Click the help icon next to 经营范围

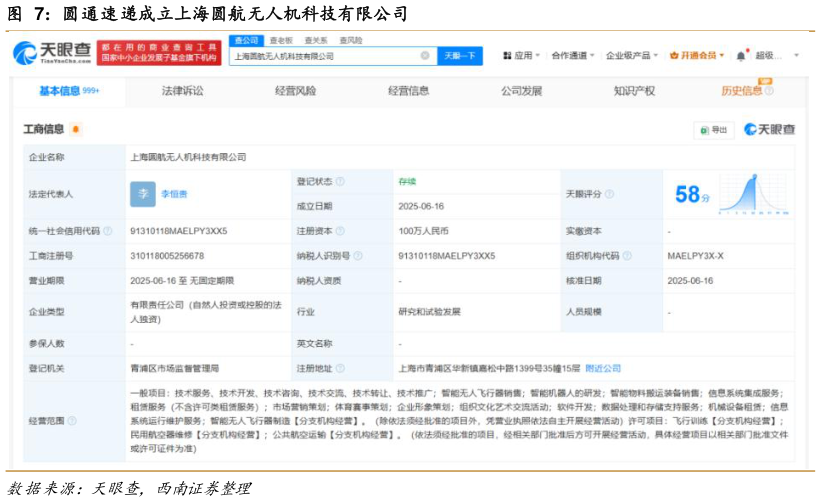pos(72,420)
